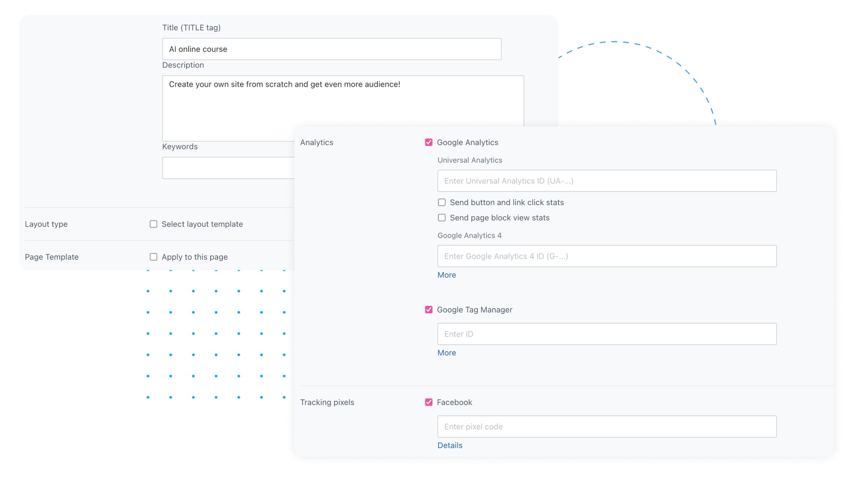This screenshot has width=868, height=491.
Task: Focus the Facebook Enter pixel code field
Action: 606,426
